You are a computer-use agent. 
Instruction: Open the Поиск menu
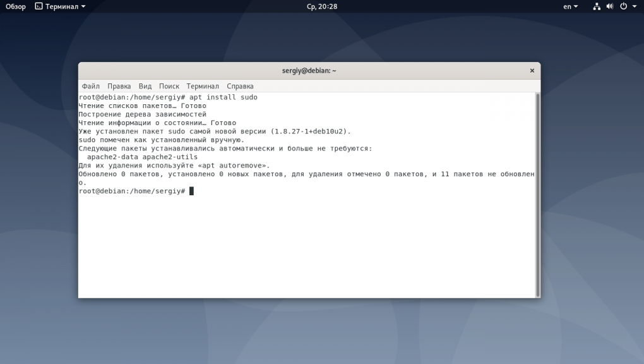click(169, 86)
